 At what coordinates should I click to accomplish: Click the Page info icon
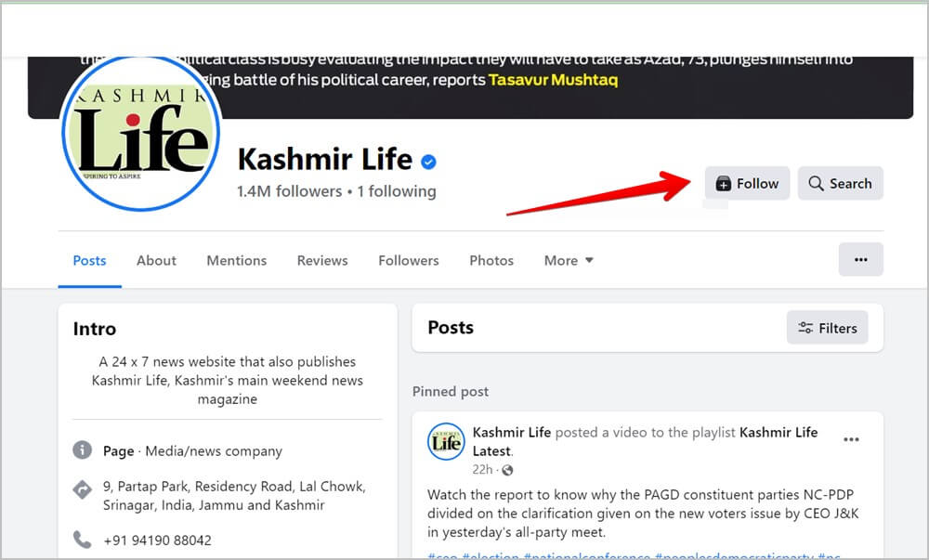pyautogui.click(x=82, y=449)
